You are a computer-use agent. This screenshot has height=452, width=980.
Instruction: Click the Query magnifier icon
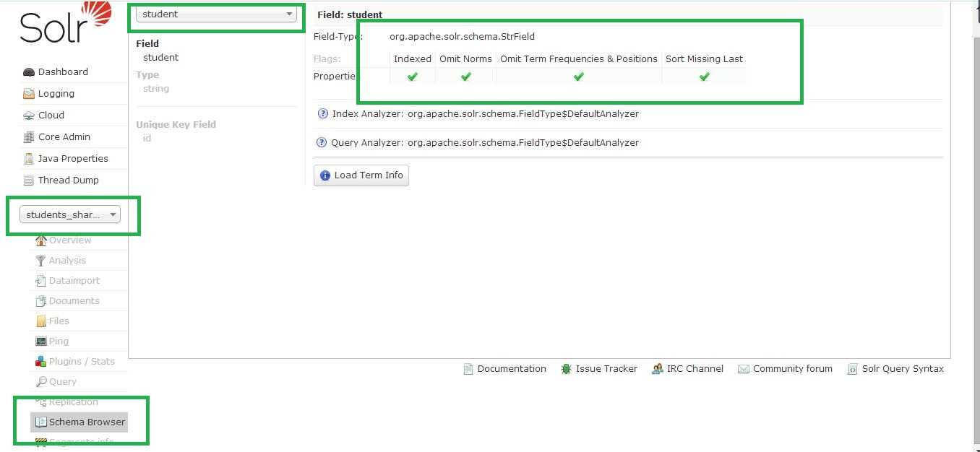(41, 382)
